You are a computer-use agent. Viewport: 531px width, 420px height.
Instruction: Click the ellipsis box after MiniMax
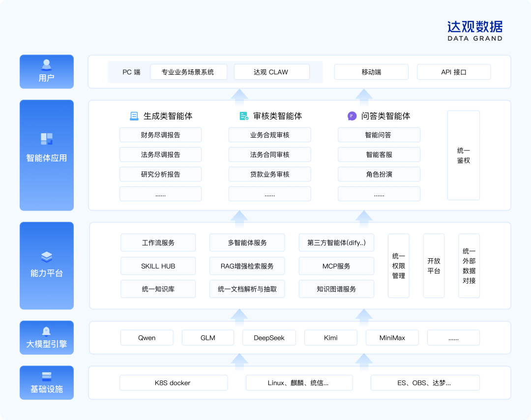[x=453, y=338]
